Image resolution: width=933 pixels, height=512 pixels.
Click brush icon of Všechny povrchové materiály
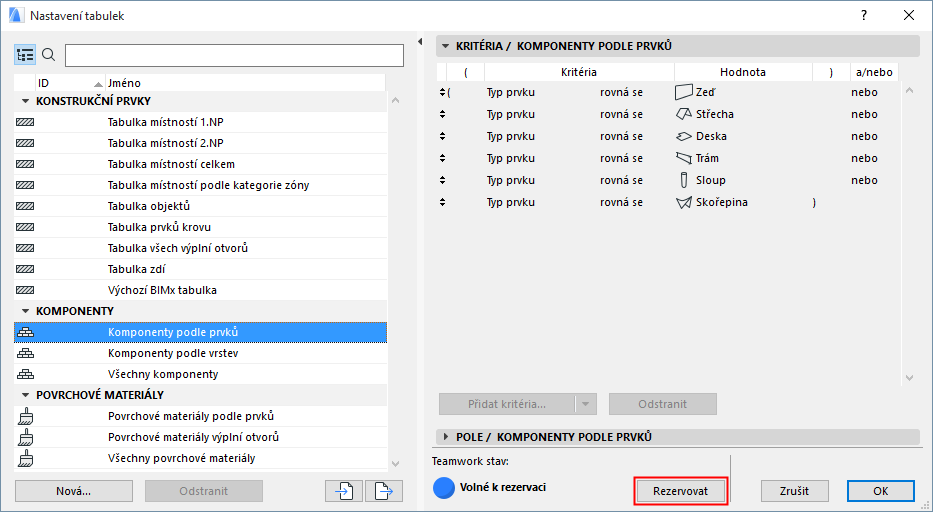26,458
